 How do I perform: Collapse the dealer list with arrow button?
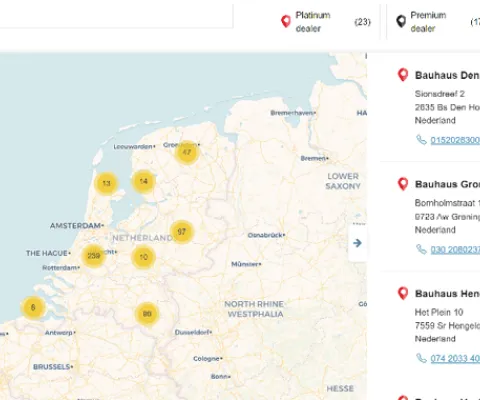[357, 243]
